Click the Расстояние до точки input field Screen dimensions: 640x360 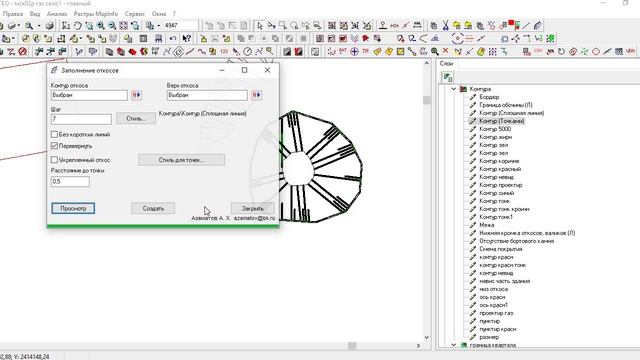click(x=70, y=182)
